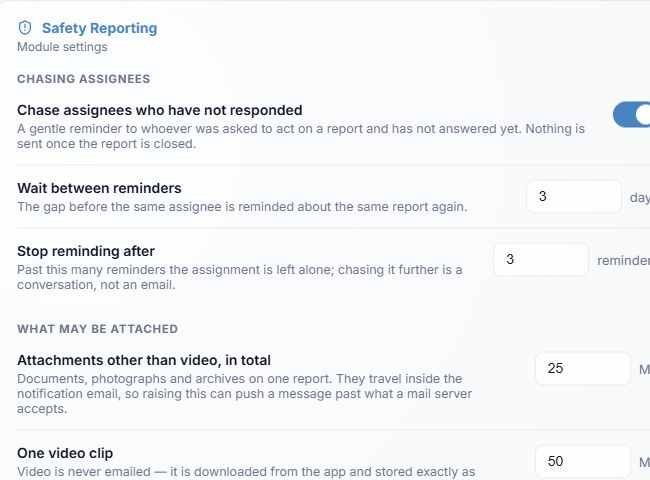This screenshot has height=480, width=650.
Task: Click 'Attachments other than video, in total' label
Action: tap(144, 360)
